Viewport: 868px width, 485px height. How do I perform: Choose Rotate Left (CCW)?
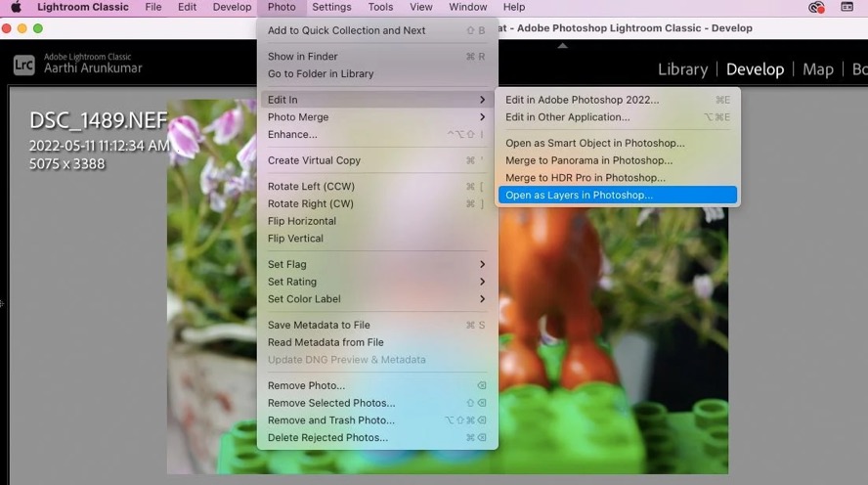click(x=376, y=186)
